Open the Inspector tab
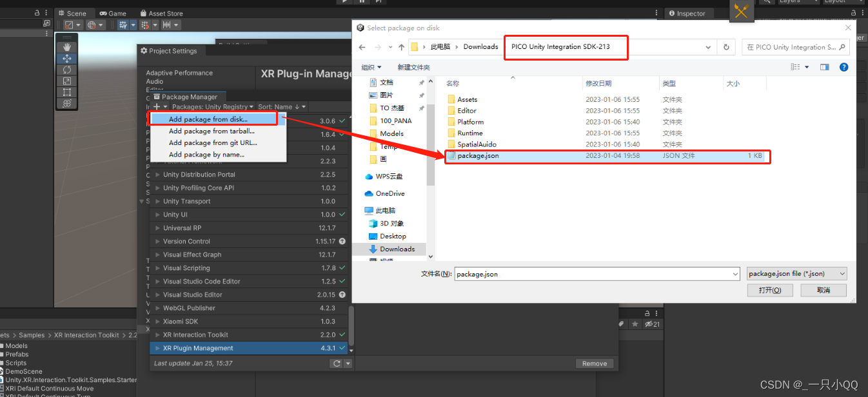868x397 pixels. pos(687,13)
